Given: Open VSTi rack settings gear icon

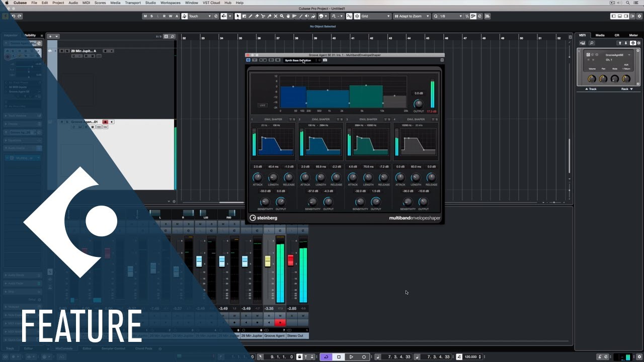Looking at the screenshot, I should (x=639, y=43).
